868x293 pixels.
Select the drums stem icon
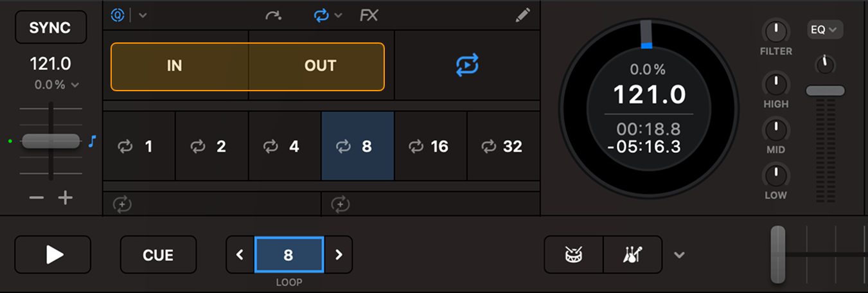coord(573,255)
